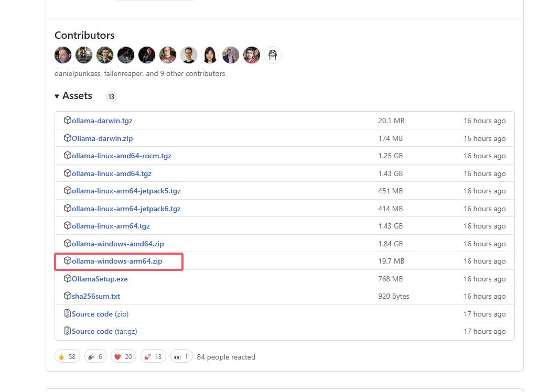This screenshot has width=538, height=392.
Task: Download ollama-linux-arm64-jetpack6.tgz
Action: pos(126,209)
